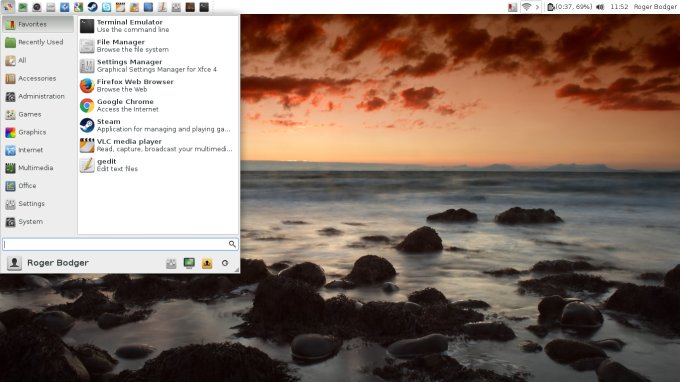
Task: Click the 11:52 clock
Action: pos(619,7)
